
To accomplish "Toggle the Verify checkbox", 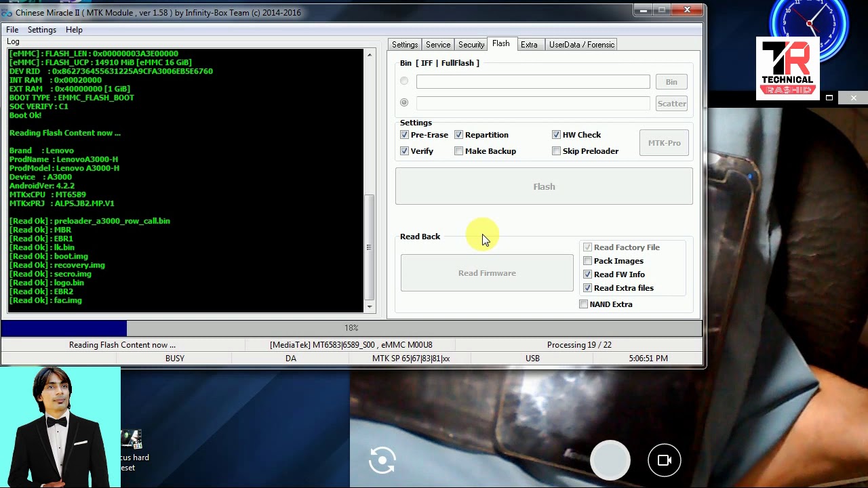I will click(x=405, y=151).
